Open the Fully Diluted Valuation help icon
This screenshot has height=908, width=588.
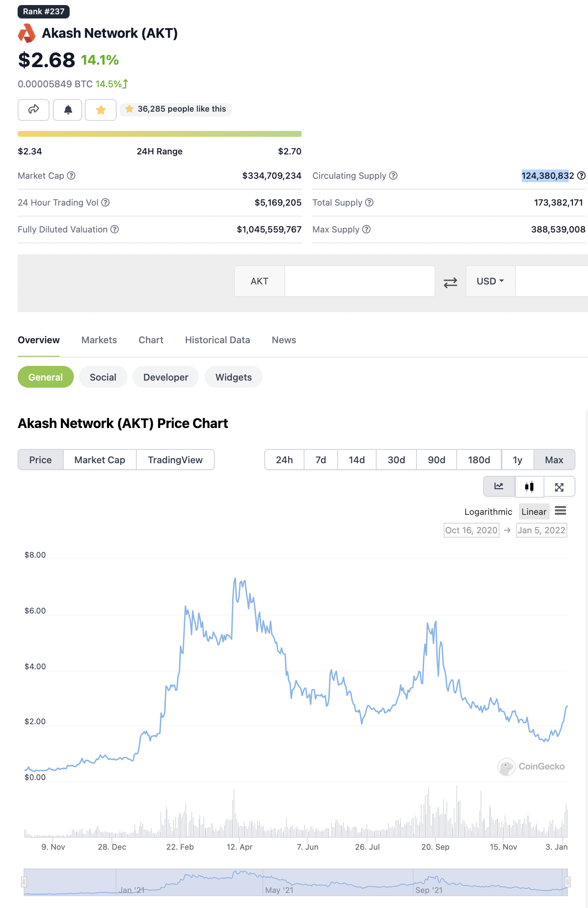[114, 230]
